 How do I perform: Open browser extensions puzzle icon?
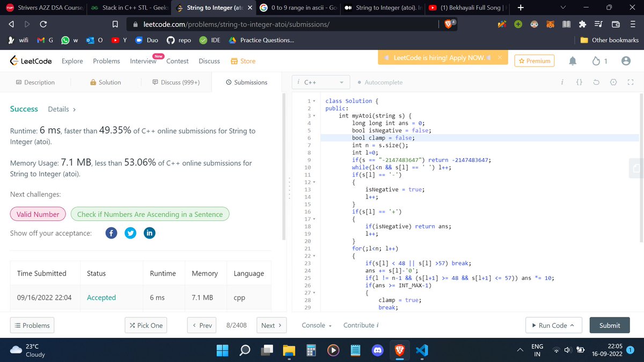(x=583, y=24)
